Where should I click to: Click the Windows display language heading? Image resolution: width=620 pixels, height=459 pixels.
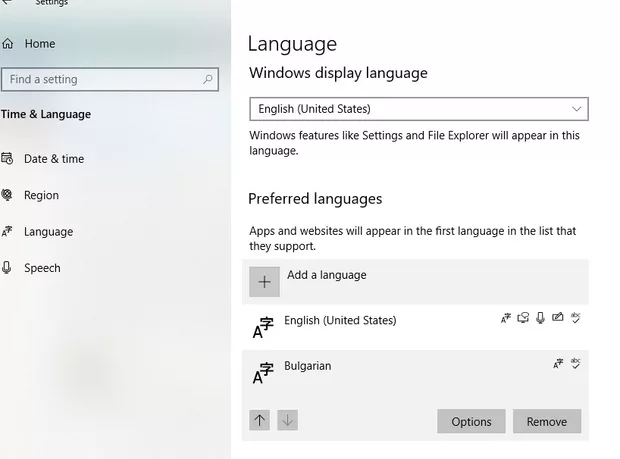[x=338, y=73]
